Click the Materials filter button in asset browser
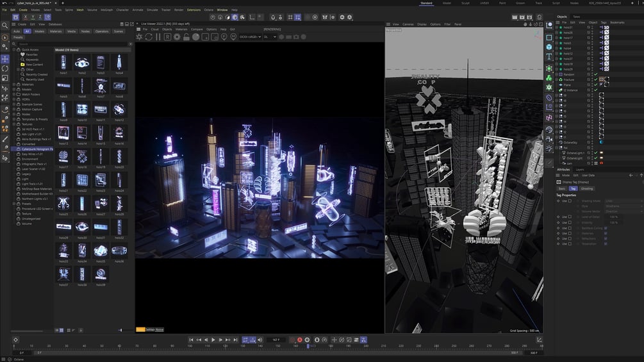Image resolution: width=644 pixels, height=362 pixels. [x=56, y=31]
